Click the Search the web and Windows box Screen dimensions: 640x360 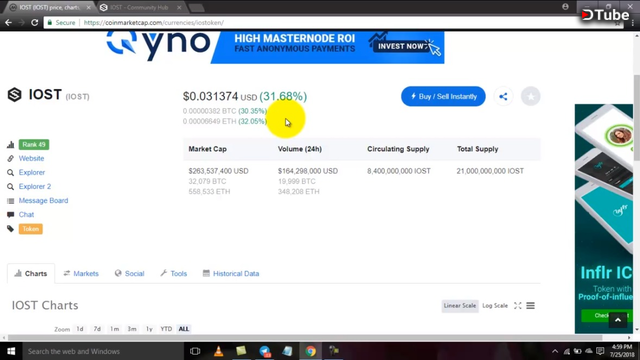(x=102, y=351)
